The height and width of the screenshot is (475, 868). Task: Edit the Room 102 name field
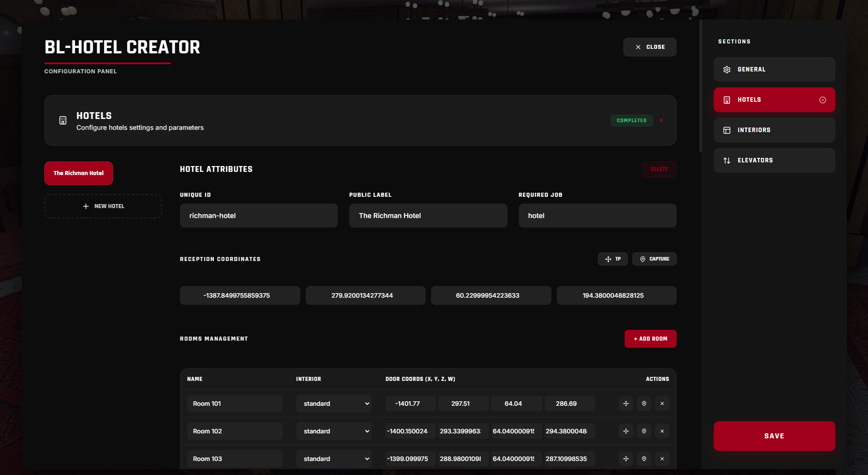tap(235, 431)
